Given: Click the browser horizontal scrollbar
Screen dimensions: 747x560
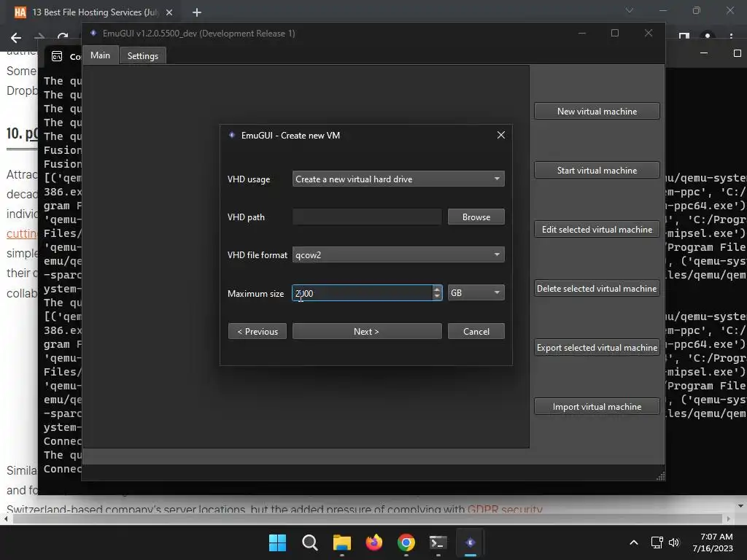Looking at the screenshot, I should tap(367, 518).
